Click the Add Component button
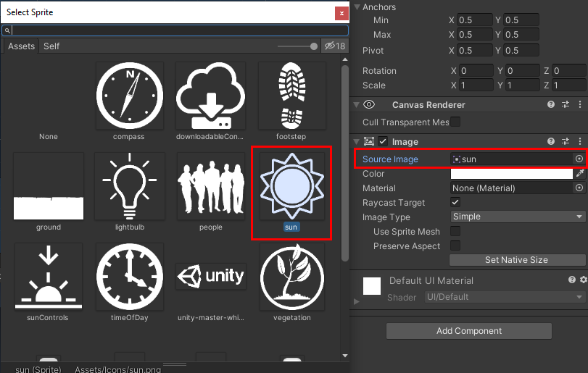The image size is (588, 373). 468,331
